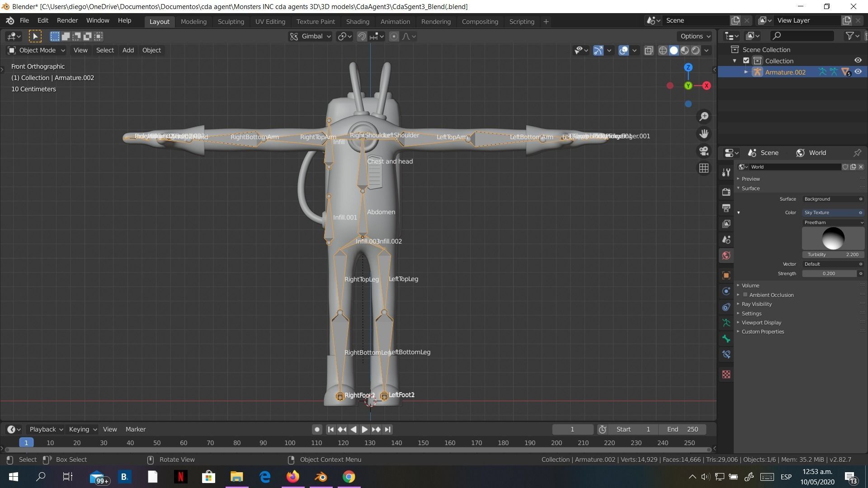This screenshot has width=868, height=488.
Task: Open the Object Mode dropdown
Action: (36, 50)
